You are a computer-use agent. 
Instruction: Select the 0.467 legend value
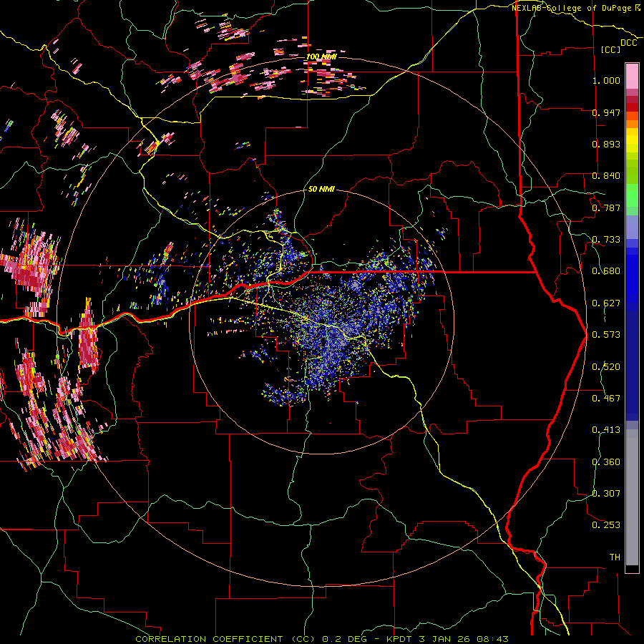(x=606, y=399)
